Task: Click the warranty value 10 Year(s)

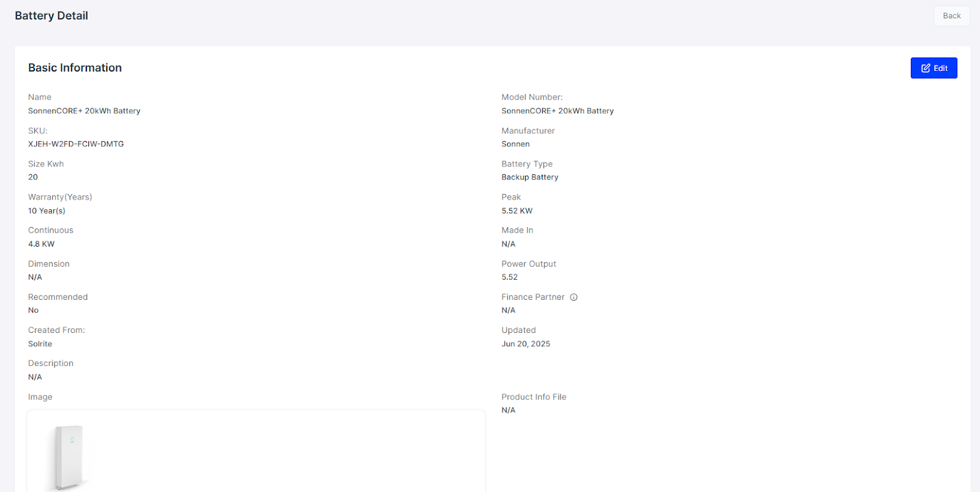Action: (x=47, y=211)
